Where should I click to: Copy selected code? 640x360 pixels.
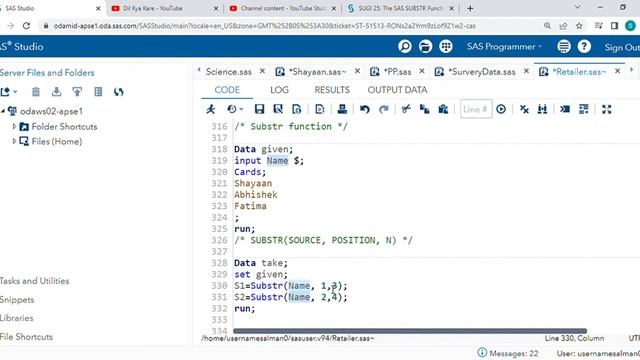coord(424,109)
